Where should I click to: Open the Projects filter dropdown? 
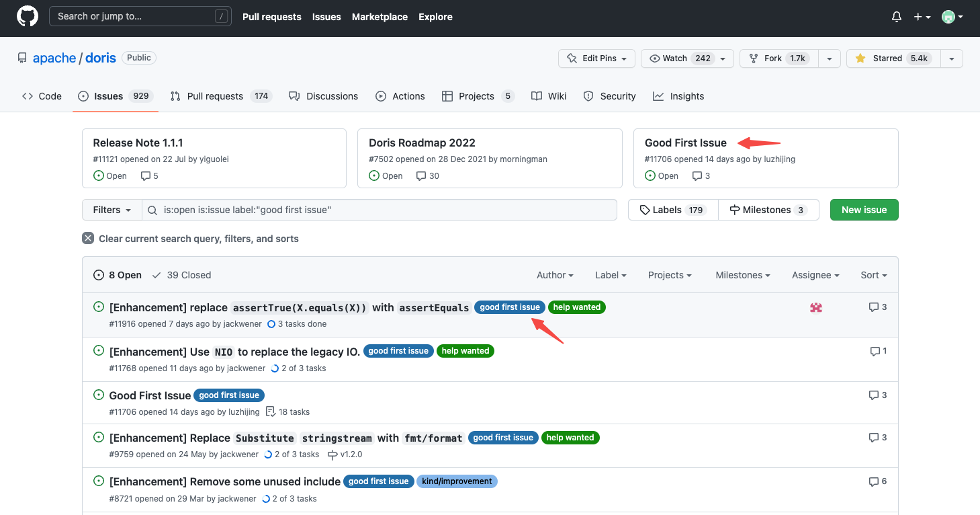pyautogui.click(x=670, y=275)
